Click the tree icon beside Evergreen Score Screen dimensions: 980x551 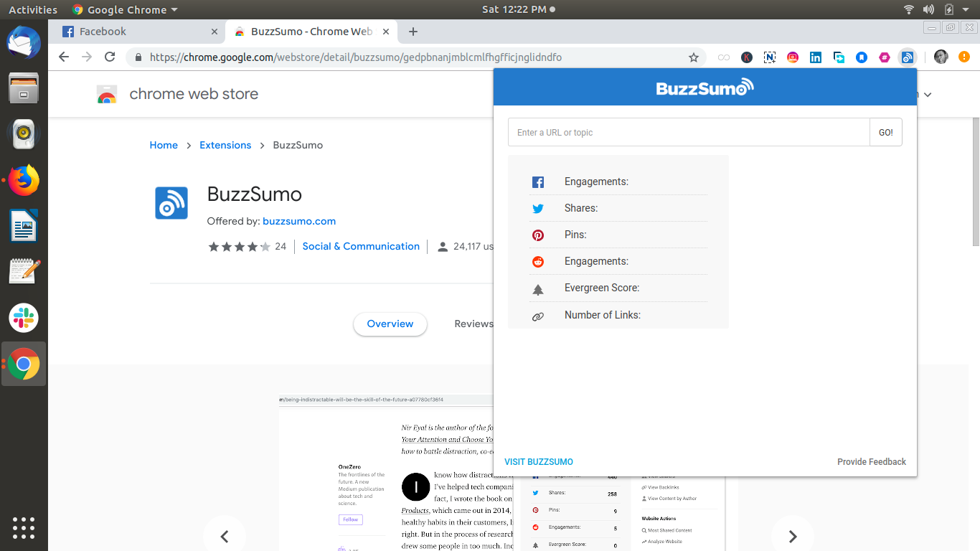tap(538, 289)
